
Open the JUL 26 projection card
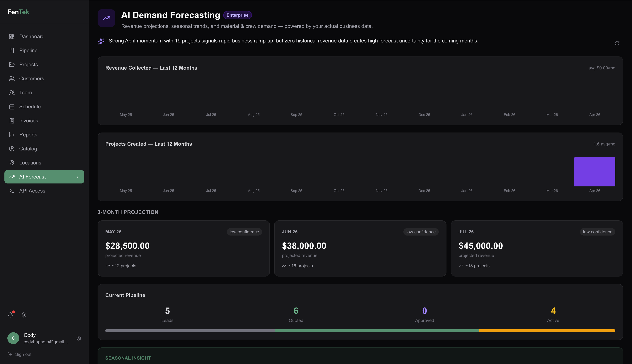537,248
